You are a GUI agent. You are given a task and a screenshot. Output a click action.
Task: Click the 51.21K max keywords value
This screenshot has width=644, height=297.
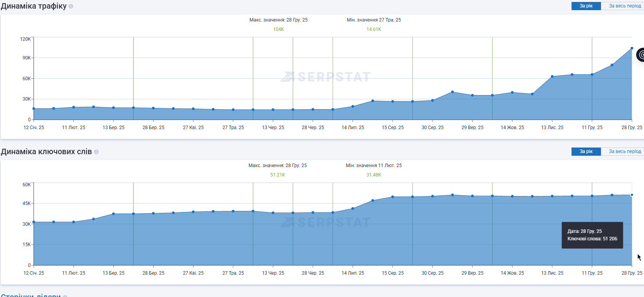tap(278, 175)
